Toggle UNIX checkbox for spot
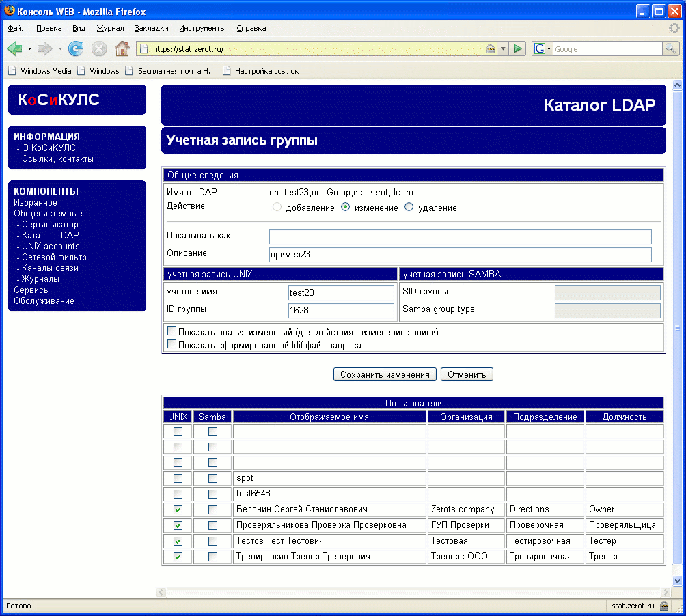686x616 pixels. (x=178, y=478)
